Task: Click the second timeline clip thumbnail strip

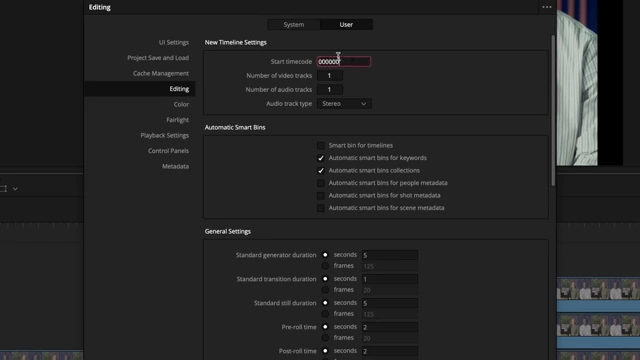Action: [598, 325]
